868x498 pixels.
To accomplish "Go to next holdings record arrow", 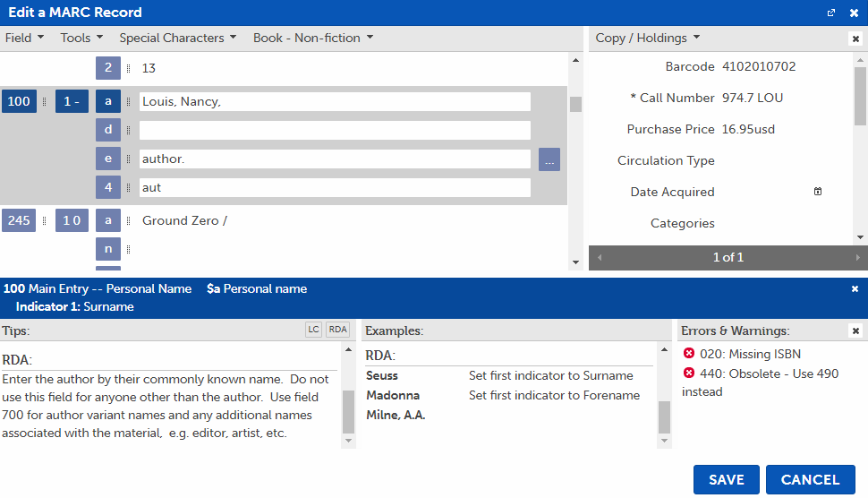I will [858, 258].
